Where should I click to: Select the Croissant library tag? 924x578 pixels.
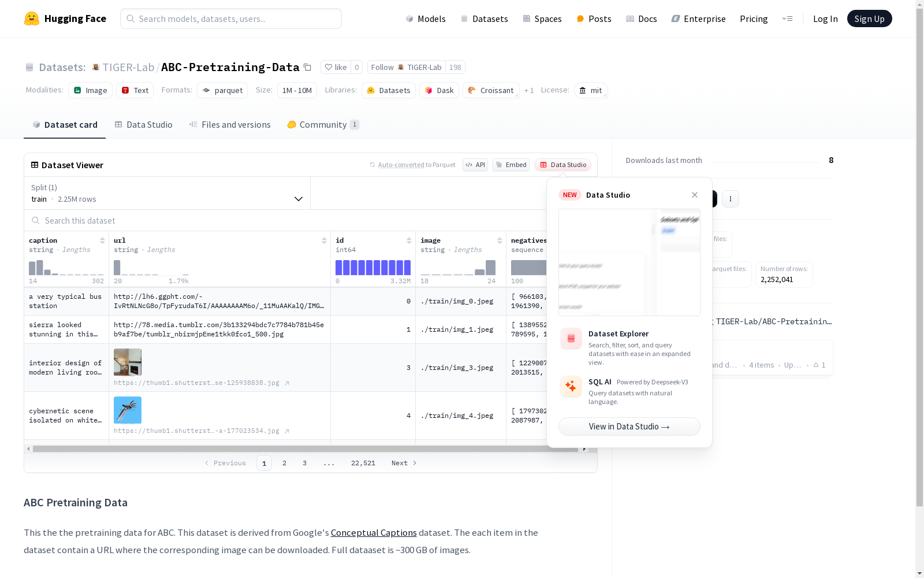[x=491, y=90]
